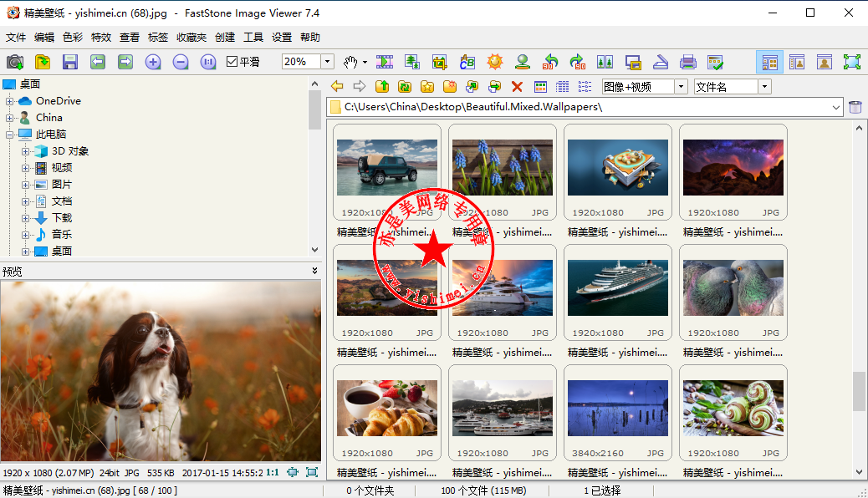Screen dimensions: 868x498
Task: Switch to full screen view
Action: pos(852,62)
